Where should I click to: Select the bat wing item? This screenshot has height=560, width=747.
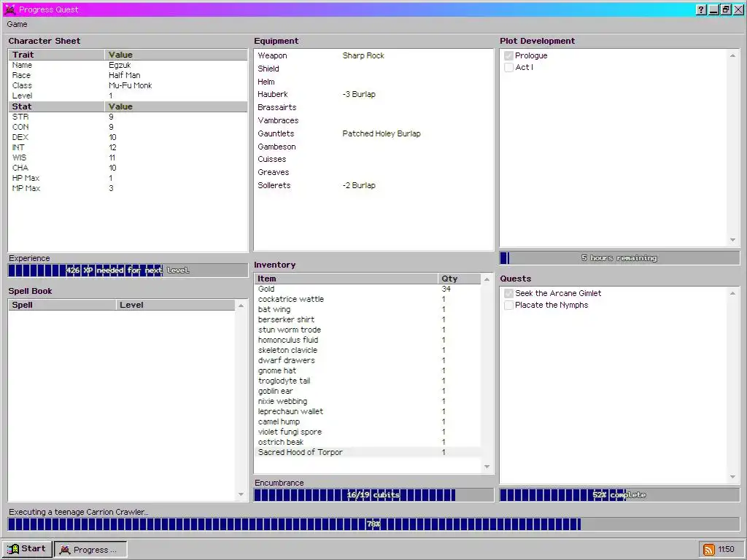(368, 309)
